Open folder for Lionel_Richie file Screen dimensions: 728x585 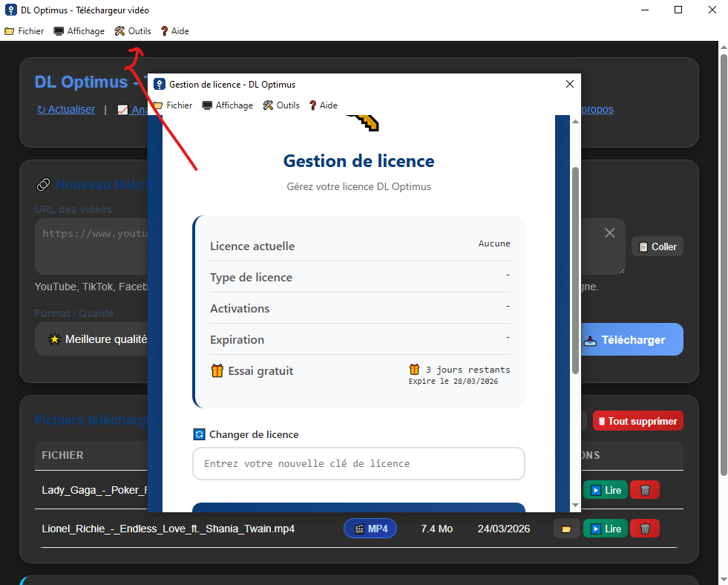click(x=566, y=529)
